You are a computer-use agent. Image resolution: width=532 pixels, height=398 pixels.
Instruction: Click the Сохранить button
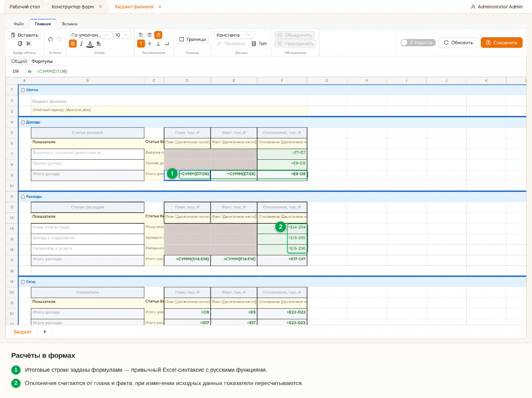coord(502,43)
